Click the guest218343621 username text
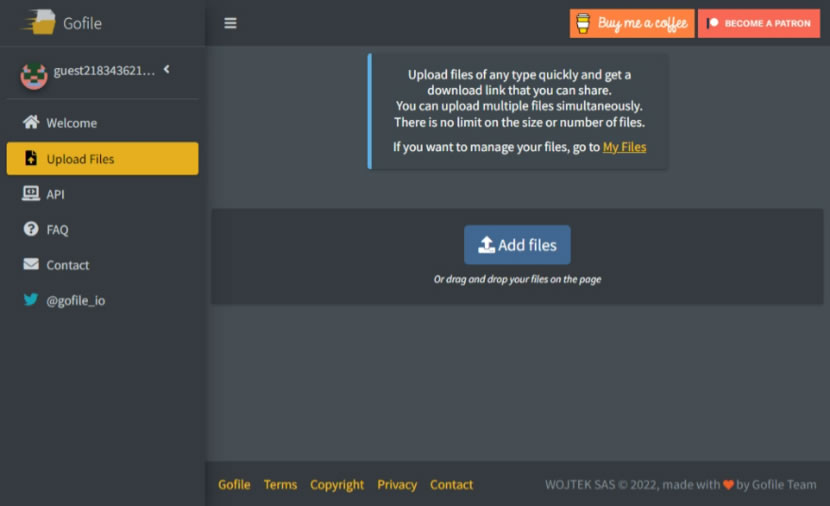The image size is (830, 506). click(x=104, y=70)
